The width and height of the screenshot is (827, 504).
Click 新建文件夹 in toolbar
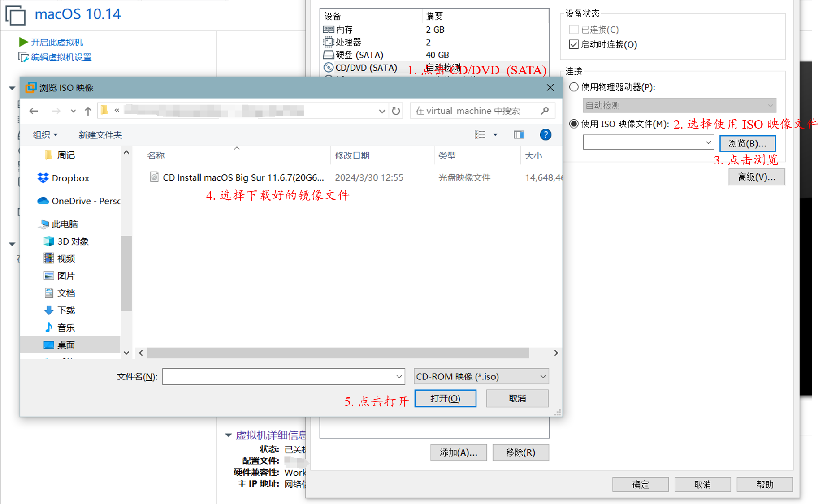(x=100, y=135)
